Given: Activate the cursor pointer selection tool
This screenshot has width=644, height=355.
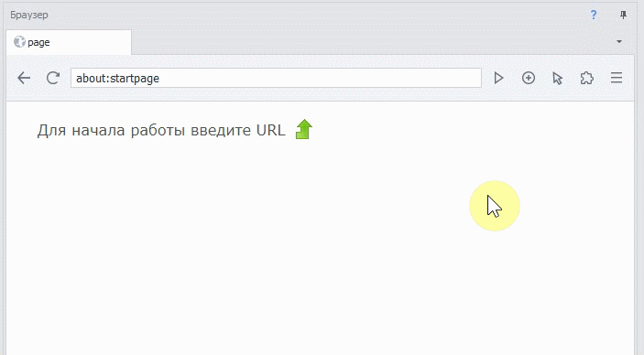Looking at the screenshot, I should [x=557, y=78].
